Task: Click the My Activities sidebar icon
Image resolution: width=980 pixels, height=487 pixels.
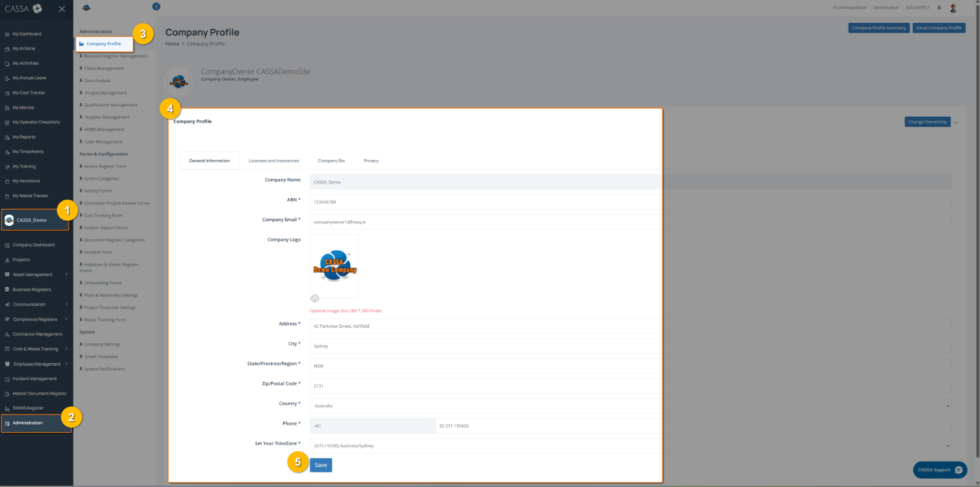Action: pyautogui.click(x=7, y=63)
